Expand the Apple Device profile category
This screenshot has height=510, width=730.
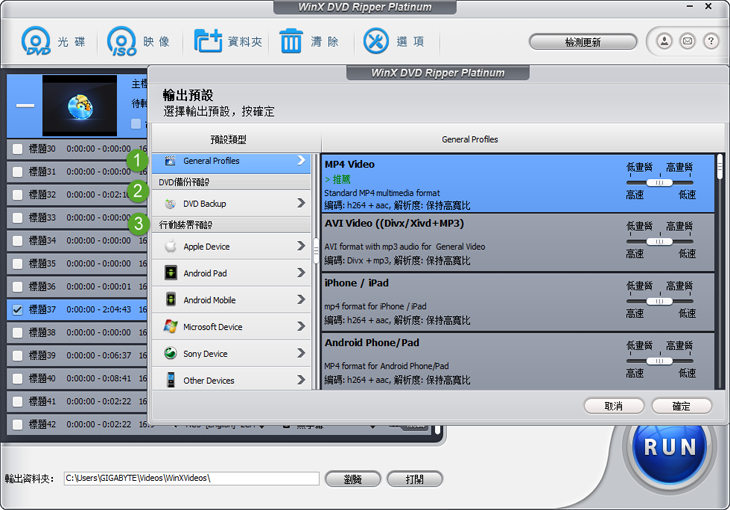point(301,246)
